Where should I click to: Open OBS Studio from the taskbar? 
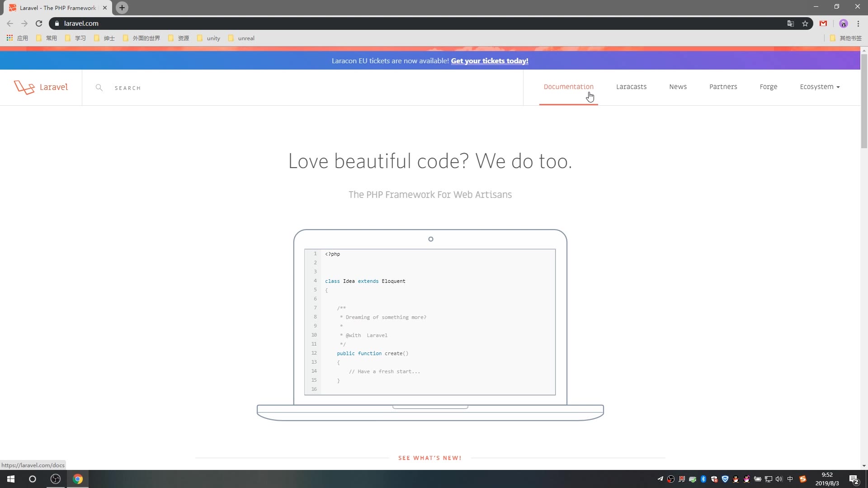coord(56,479)
